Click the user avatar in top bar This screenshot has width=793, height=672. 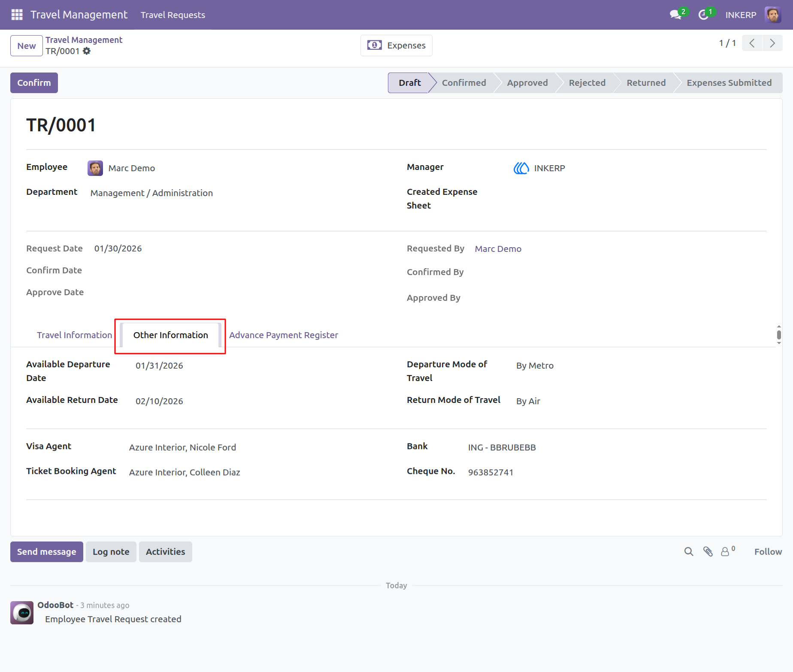click(x=772, y=15)
